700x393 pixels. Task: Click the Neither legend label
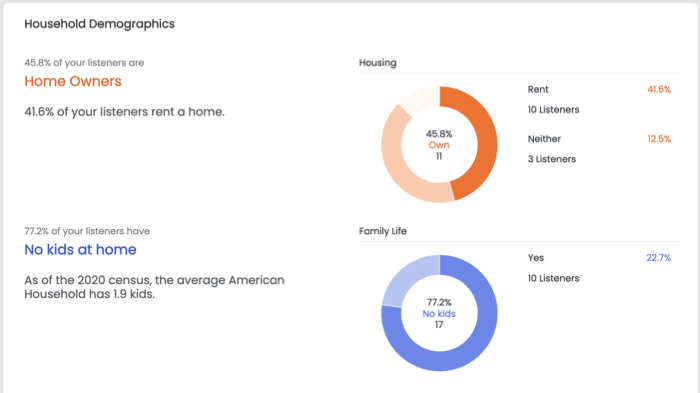pyautogui.click(x=544, y=139)
